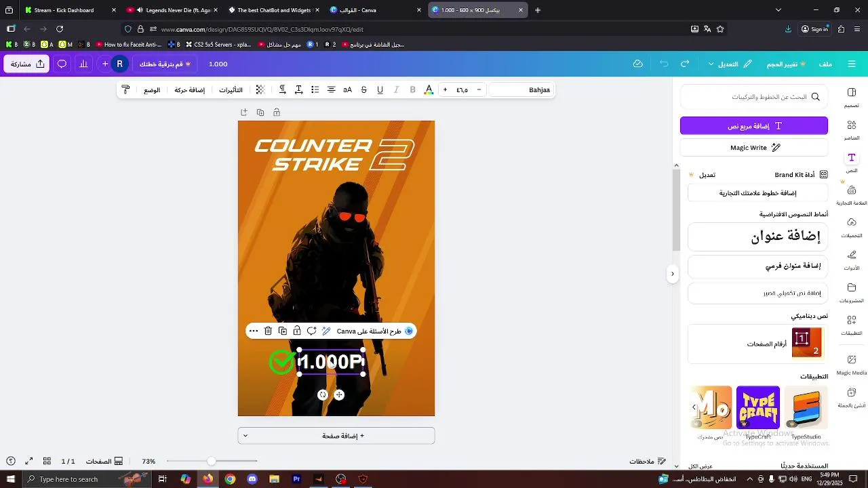Open letter and line spacing options
868x488 pixels.
[x=298, y=90]
